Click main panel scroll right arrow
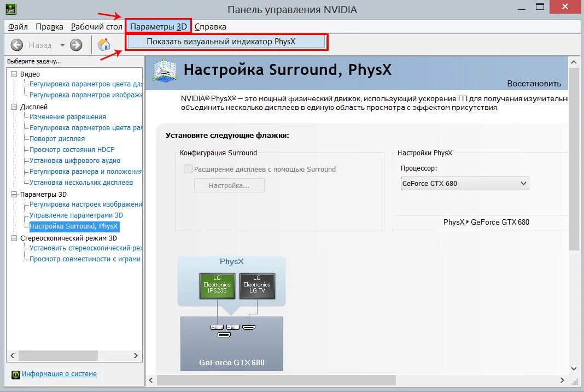This screenshot has height=392, width=584. [562, 380]
